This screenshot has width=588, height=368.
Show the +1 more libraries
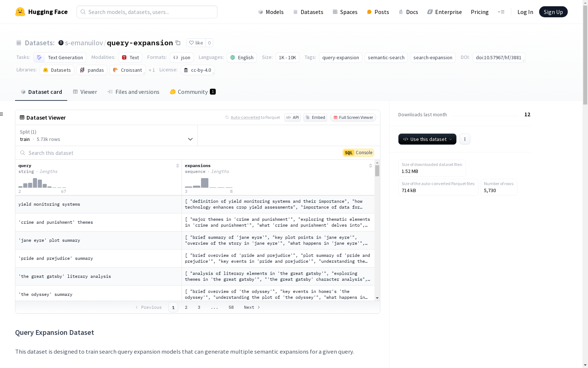tap(152, 70)
